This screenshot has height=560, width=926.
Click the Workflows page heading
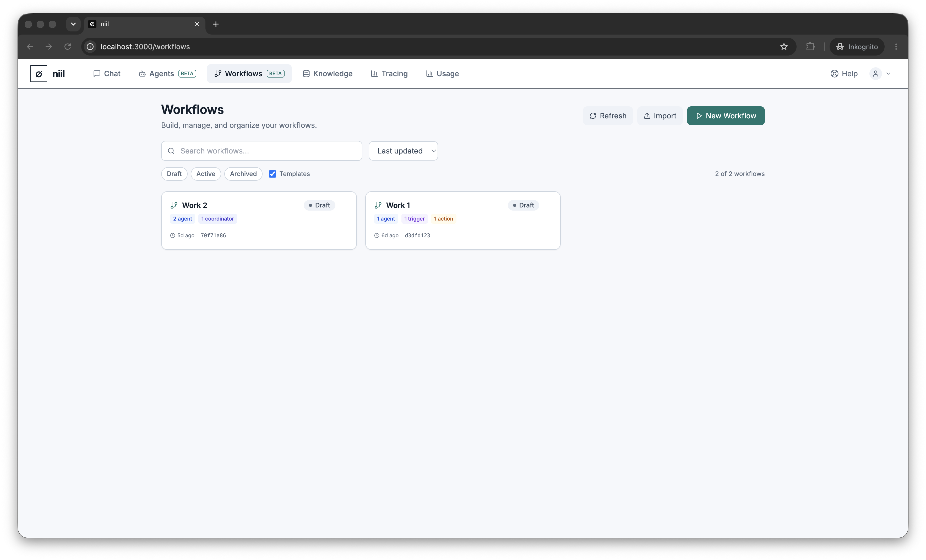click(x=192, y=109)
